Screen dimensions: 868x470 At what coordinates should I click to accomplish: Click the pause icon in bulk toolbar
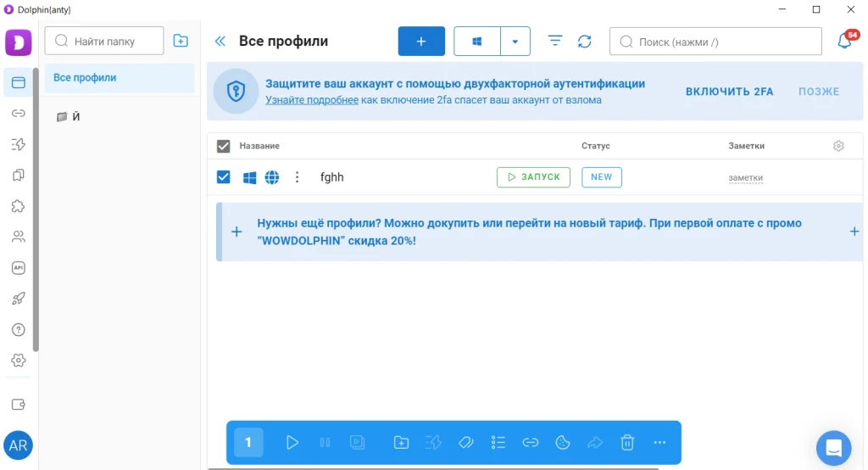[325, 442]
